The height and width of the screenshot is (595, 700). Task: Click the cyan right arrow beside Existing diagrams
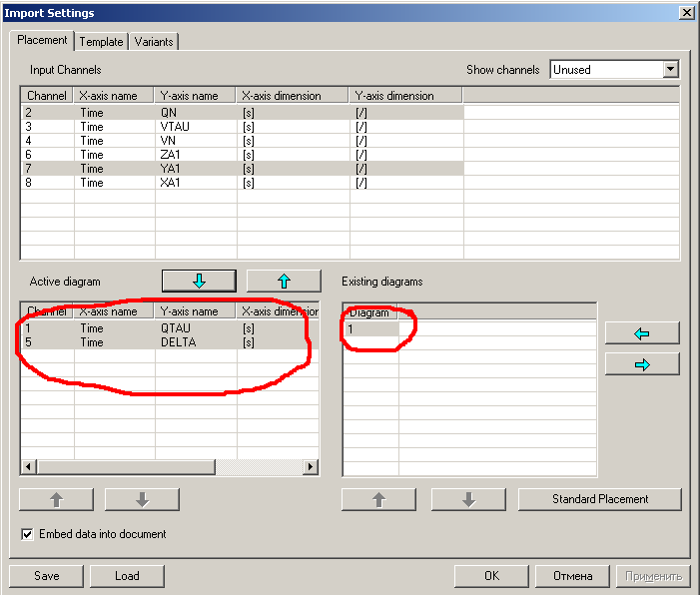click(x=642, y=364)
